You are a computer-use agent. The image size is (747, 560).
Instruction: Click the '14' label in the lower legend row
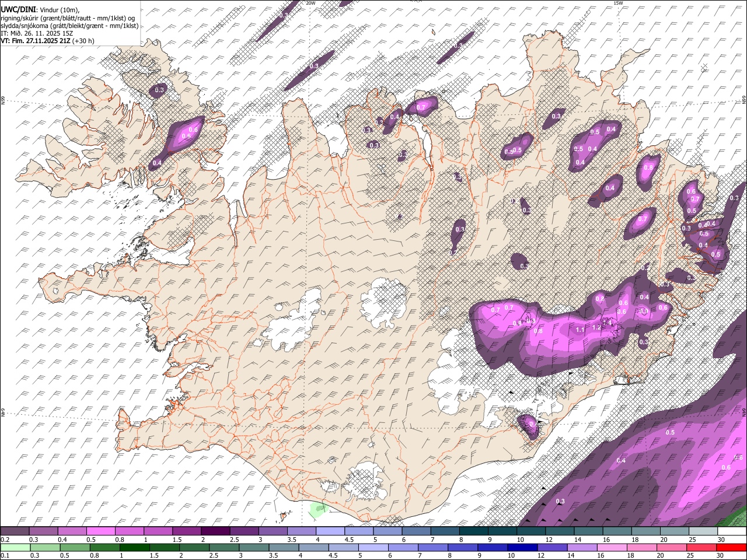tap(570, 556)
